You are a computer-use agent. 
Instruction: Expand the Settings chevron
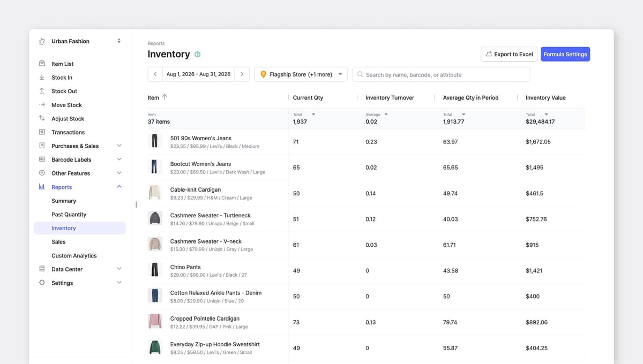coord(119,283)
